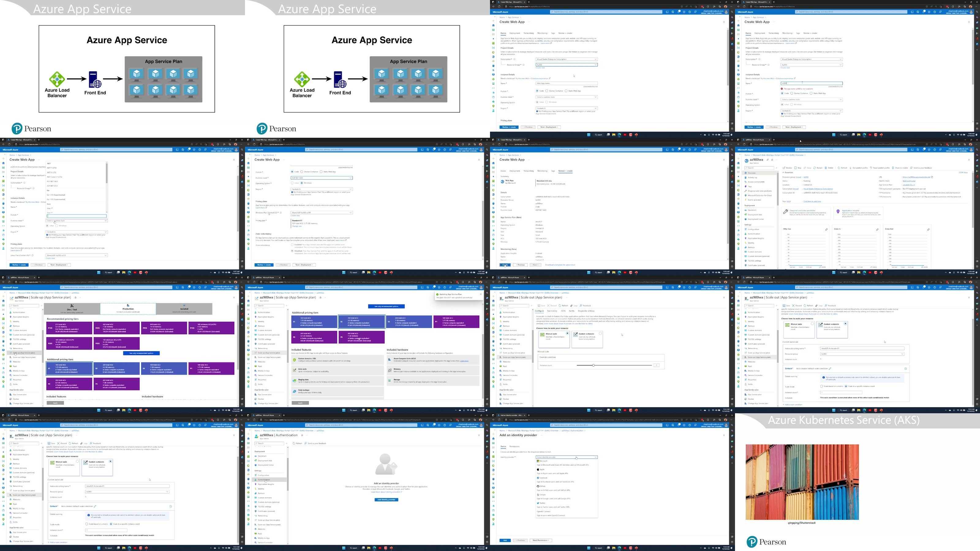Open Cloud Shell icon on Add identity provider page
The width and height of the screenshot is (980, 551).
(x=667, y=425)
